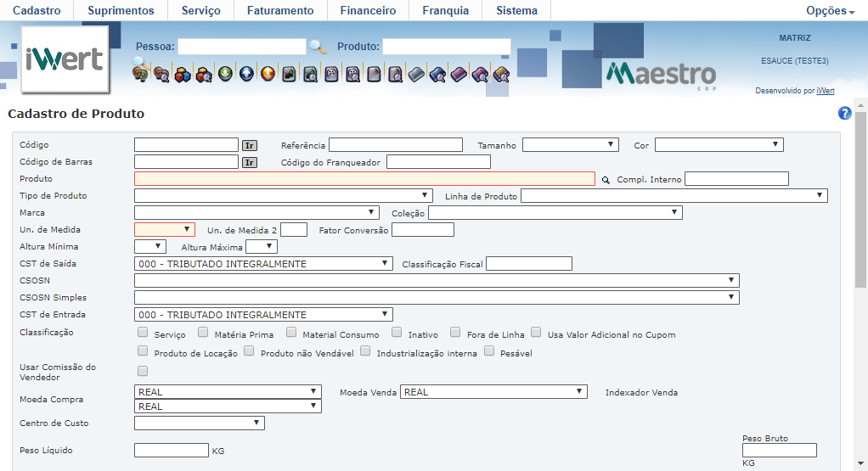Click the page vertical scrollbar thumb
The image size is (868, 471).
click(x=860, y=199)
